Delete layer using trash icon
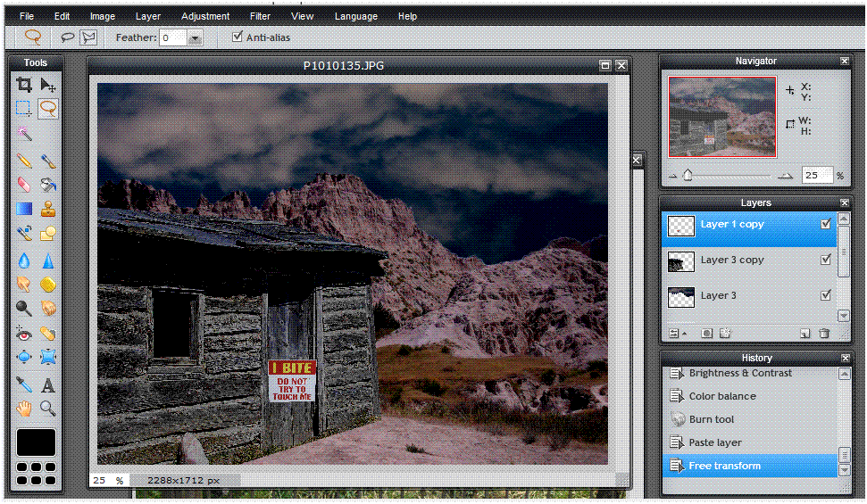This screenshot has width=867, height=504. (x=824, y=334)
